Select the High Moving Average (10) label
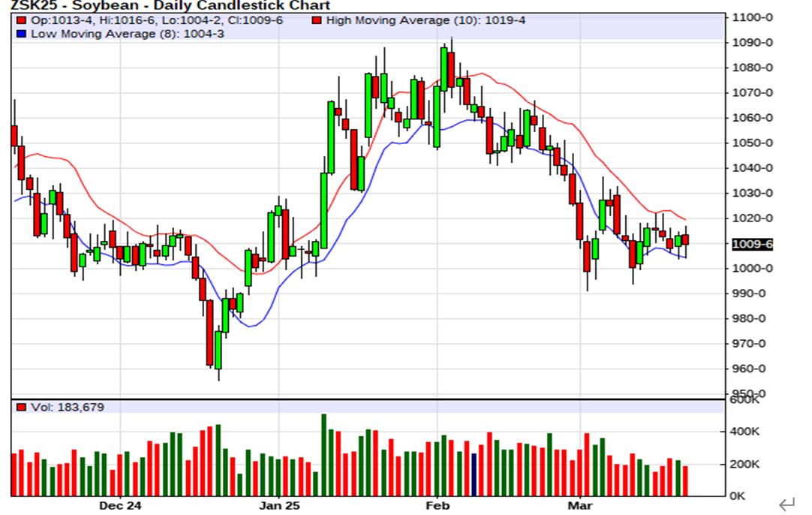Screen dimensions: 812x515 (x=426, y=20)
